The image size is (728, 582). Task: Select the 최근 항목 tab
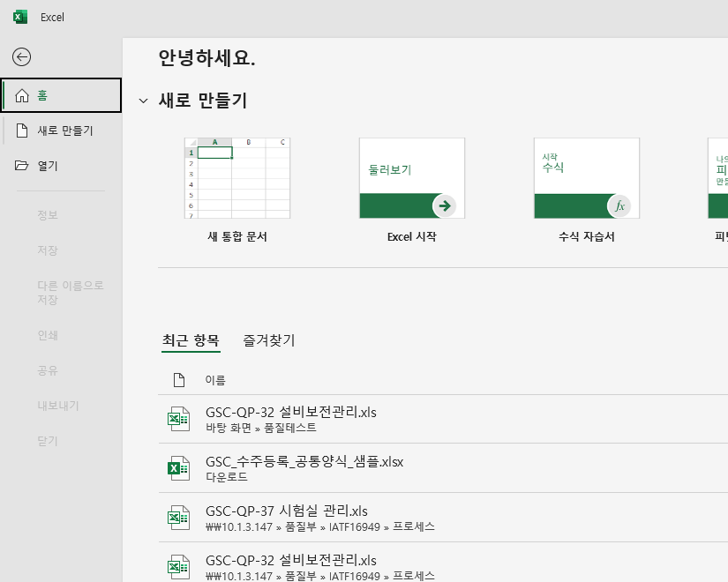[191, 340]
